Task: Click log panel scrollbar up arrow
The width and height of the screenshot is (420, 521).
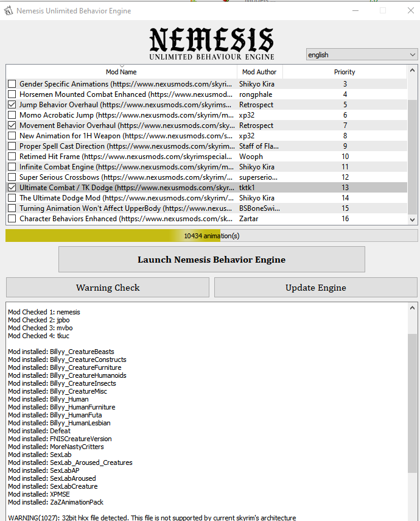Action: 412,308
